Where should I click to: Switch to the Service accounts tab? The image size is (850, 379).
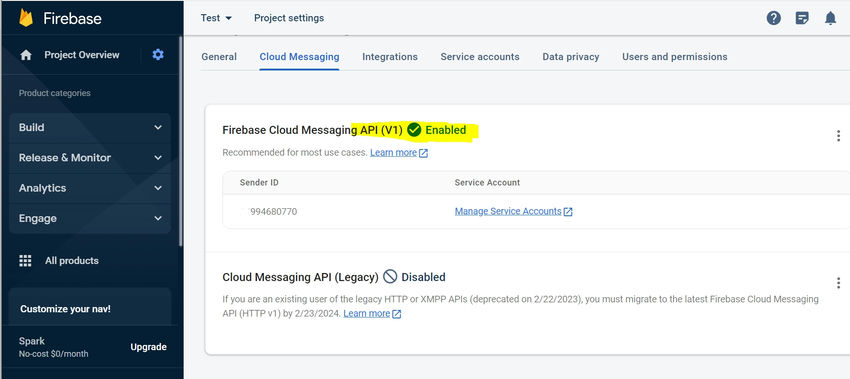(x=480, y=56)
